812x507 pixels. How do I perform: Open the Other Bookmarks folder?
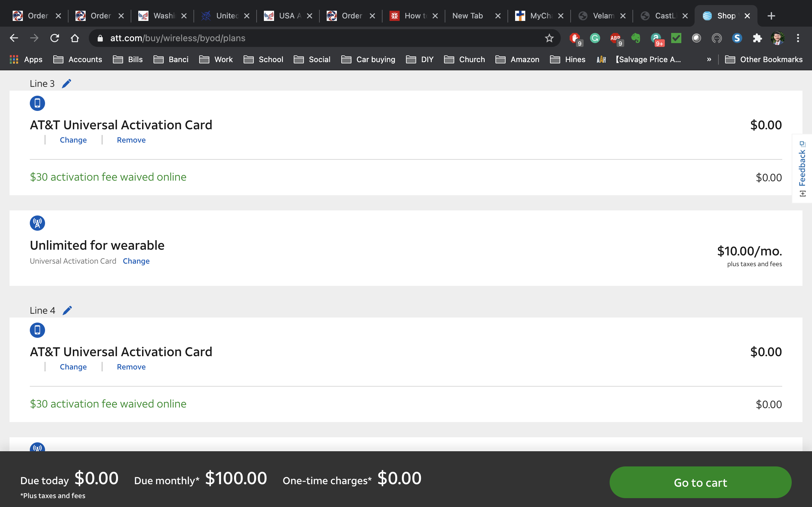tap(764, 59)
